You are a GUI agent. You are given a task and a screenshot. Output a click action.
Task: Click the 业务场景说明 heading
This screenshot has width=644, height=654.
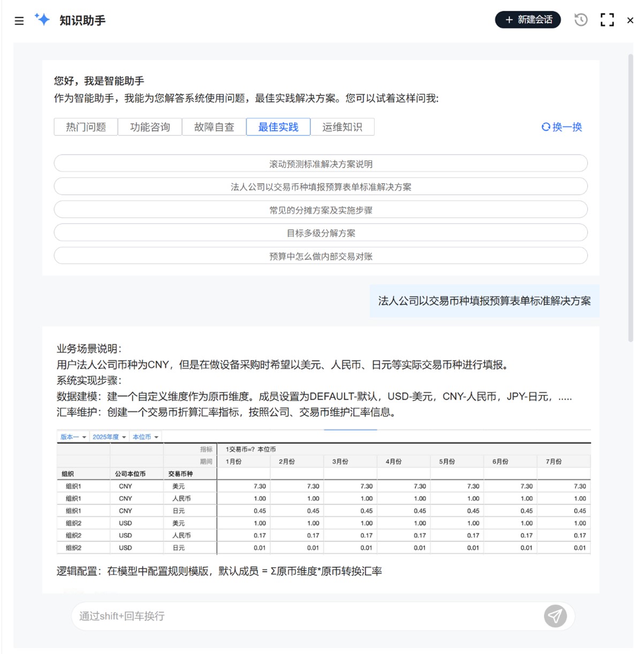pyautogui.click(x=89, y=349)
